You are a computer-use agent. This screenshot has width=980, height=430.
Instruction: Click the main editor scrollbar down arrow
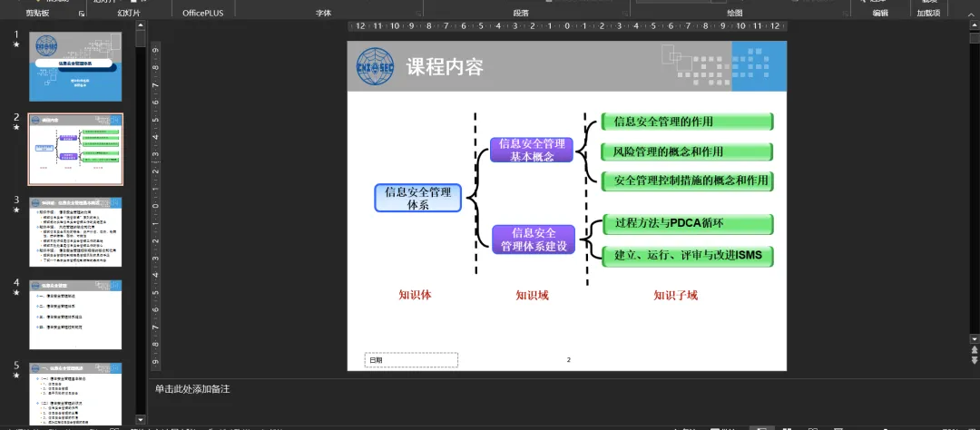tap(974, 338)
